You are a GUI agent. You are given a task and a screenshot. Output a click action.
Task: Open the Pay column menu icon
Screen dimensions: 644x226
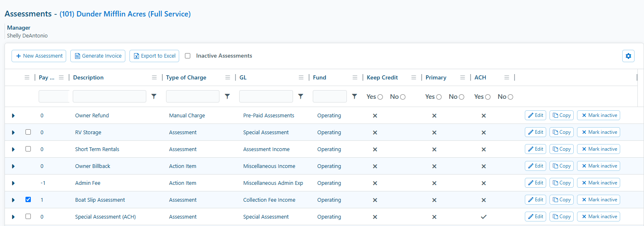[61, 77]
